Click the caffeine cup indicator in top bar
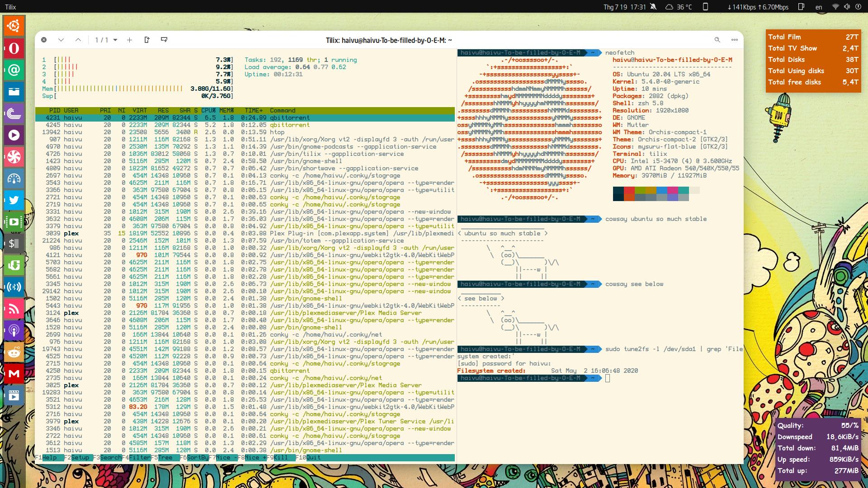 802,7
